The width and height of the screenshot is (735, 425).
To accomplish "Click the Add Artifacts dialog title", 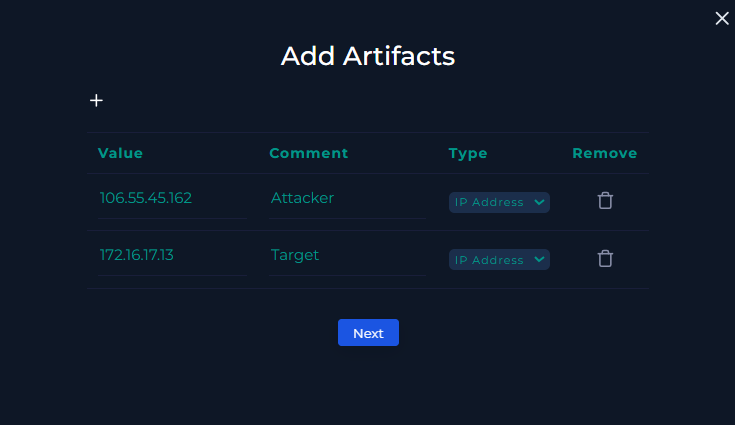I will click(x=368, y=56).
